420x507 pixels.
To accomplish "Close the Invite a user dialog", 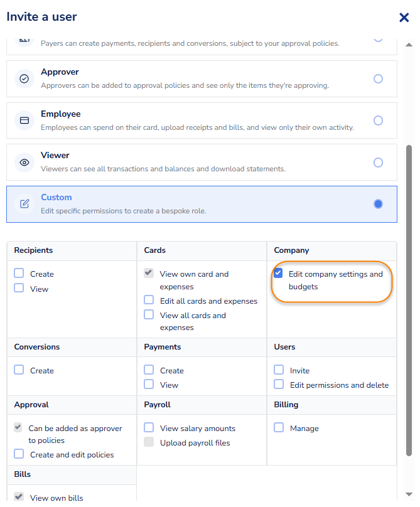I will (x=404, y=17).
